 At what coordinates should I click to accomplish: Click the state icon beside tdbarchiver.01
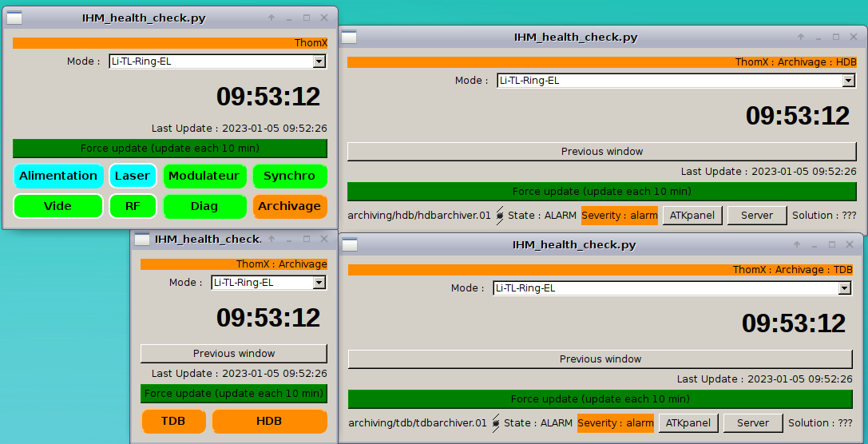(496, 423)
